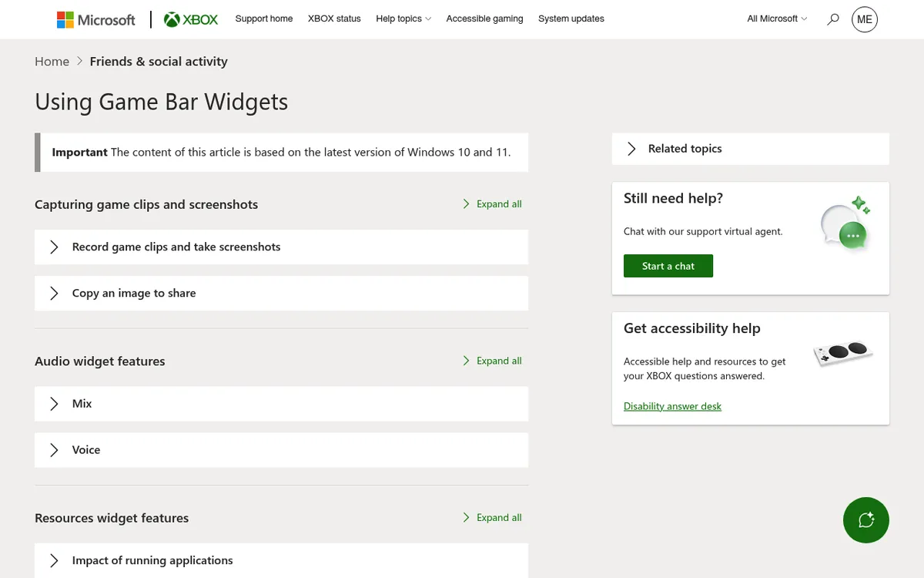The height and width of the screenshot is (578, 924).
Task: Click the Using Game Bar Widgets heading
Action: click(162, 102)
